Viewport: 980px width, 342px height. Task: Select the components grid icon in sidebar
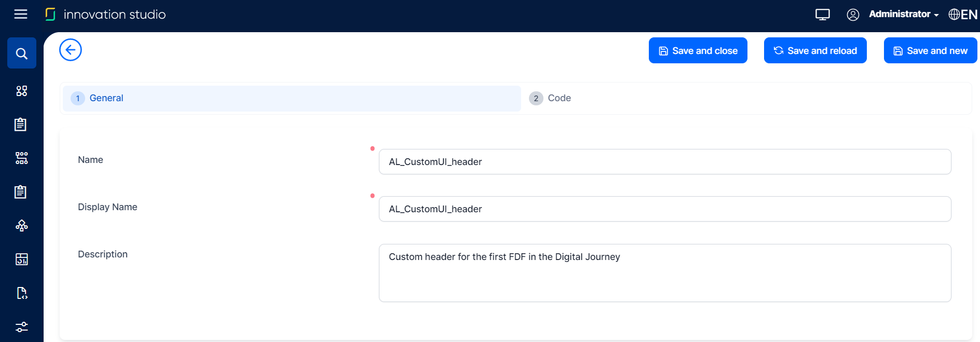click(x=21, y=90)
